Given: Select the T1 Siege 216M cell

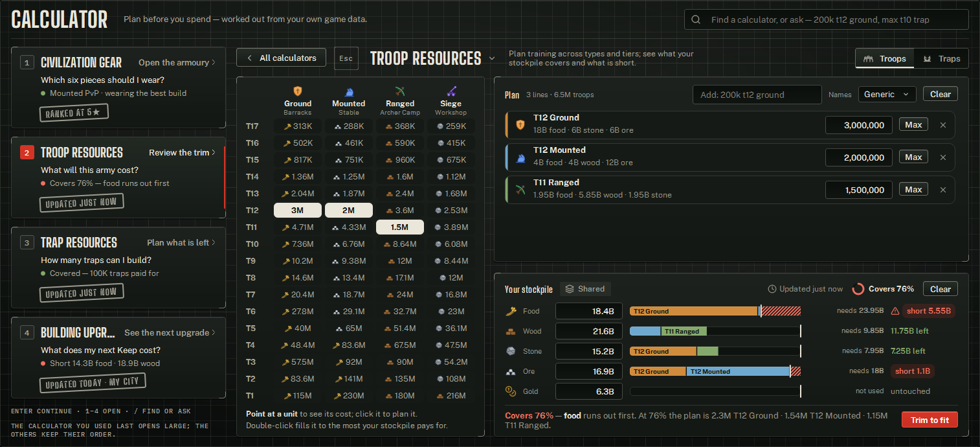Looking at the screenshot, I should click(451, 395).
